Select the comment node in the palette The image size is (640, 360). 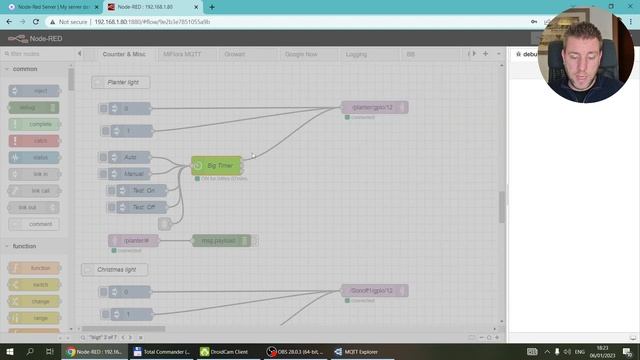(x=34, y=224)
